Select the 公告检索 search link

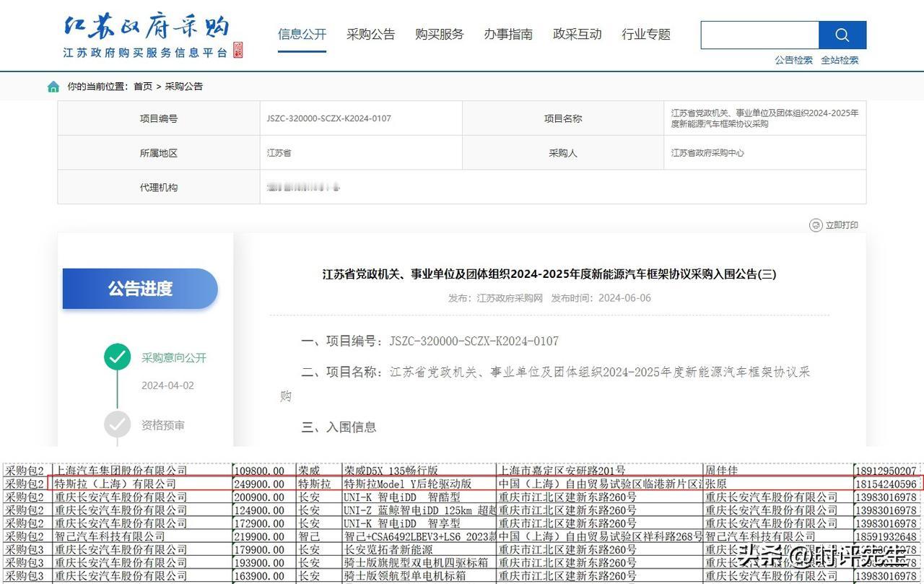point(793,60)
